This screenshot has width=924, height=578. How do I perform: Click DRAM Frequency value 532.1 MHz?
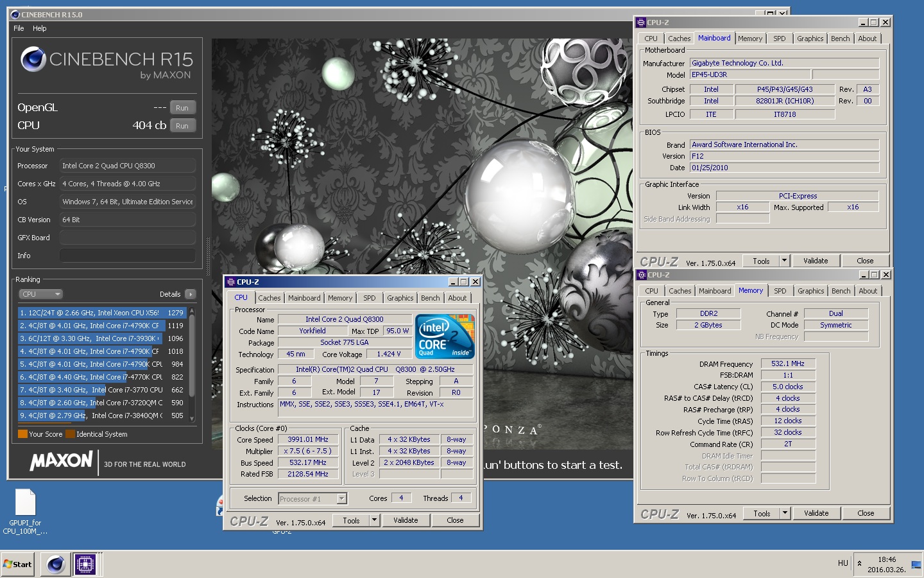click(x=788, y=363)
